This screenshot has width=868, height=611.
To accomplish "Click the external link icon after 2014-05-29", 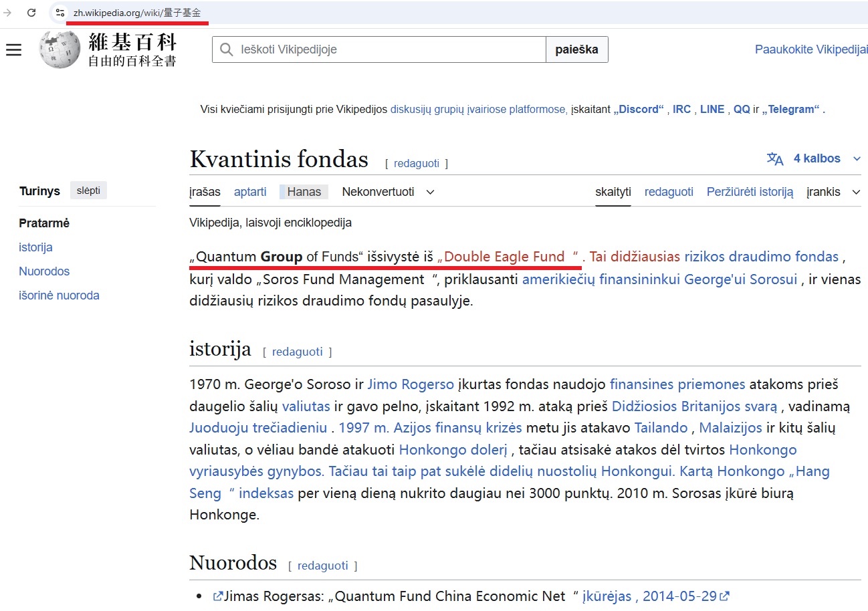I will [x=725, y=596].
